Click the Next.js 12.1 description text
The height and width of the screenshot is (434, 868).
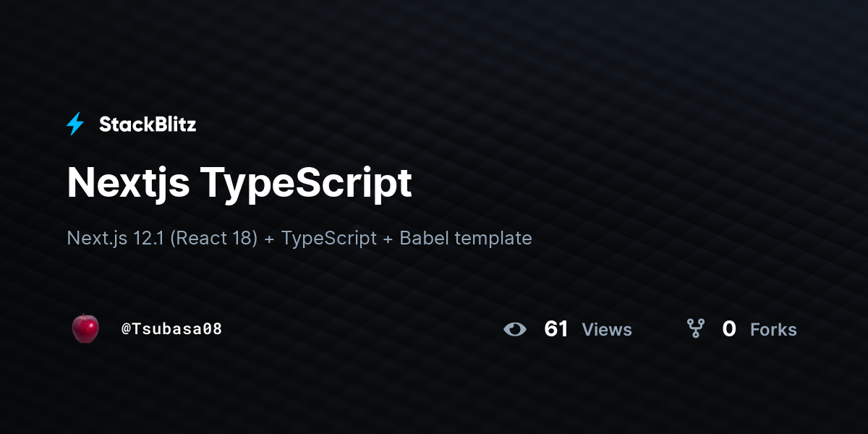[x=116, y=238]
